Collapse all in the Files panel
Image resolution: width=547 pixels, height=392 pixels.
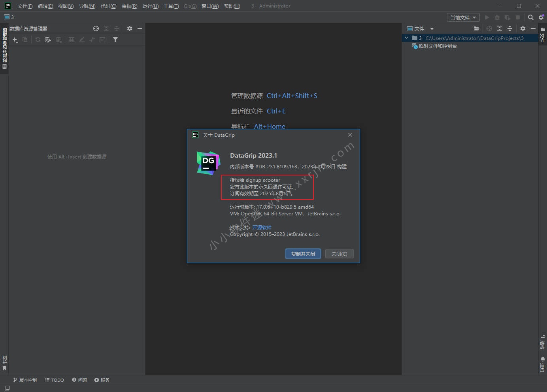(x=510, y=28)
